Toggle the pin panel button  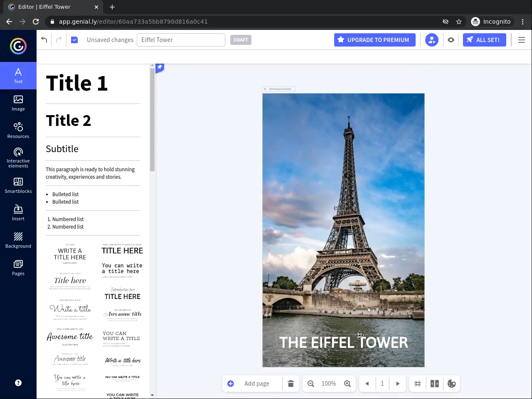click(160, 67)
